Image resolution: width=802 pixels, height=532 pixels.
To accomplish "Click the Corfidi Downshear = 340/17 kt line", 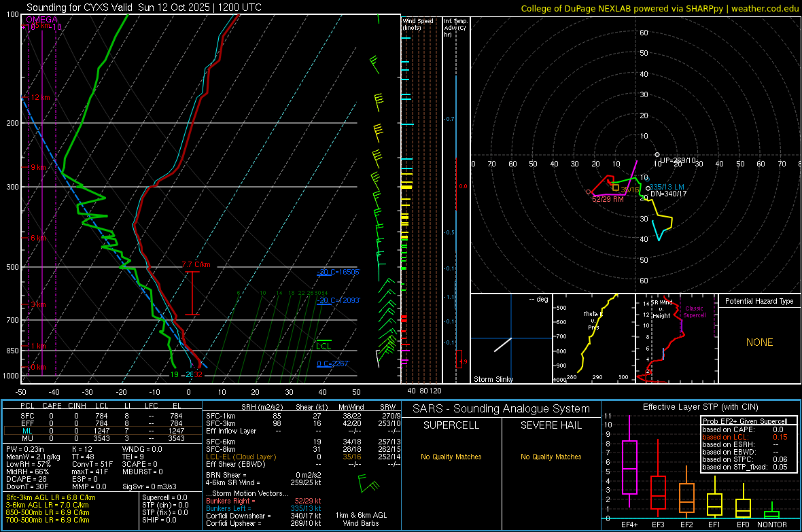I will point(264,516).
